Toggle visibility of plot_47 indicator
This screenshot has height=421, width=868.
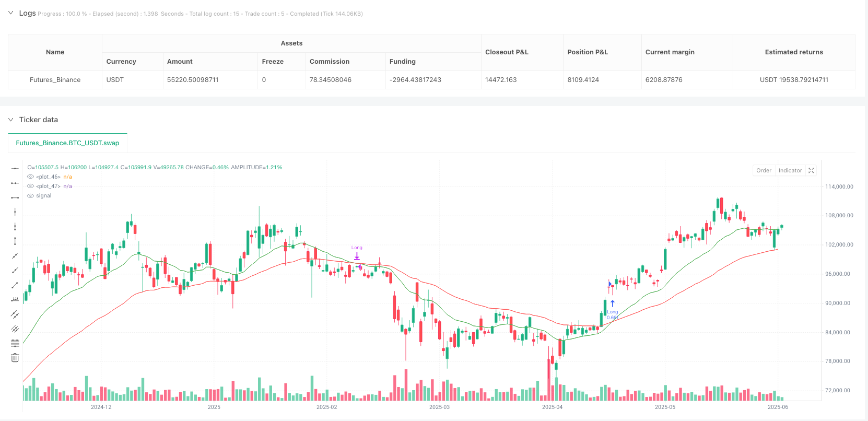[30, 186]
